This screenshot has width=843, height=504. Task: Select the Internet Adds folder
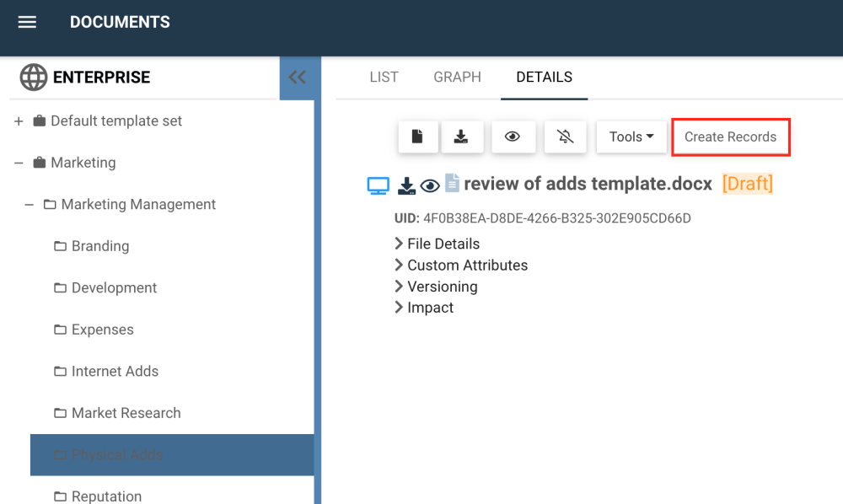click(x=115, y=371)
